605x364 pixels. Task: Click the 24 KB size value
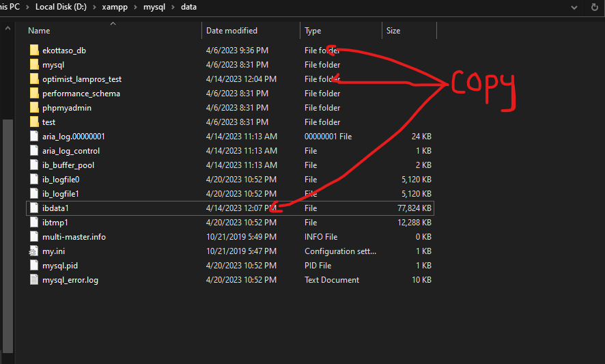pos(421,137)
